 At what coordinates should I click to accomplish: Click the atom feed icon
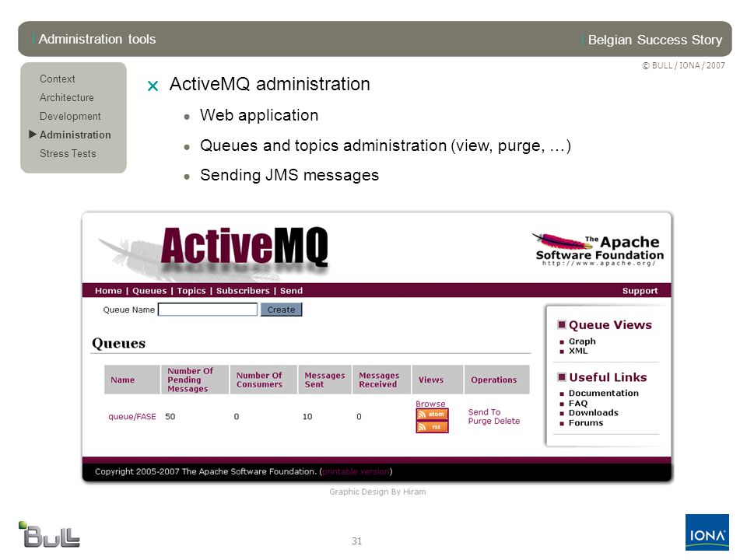point(432,415)
